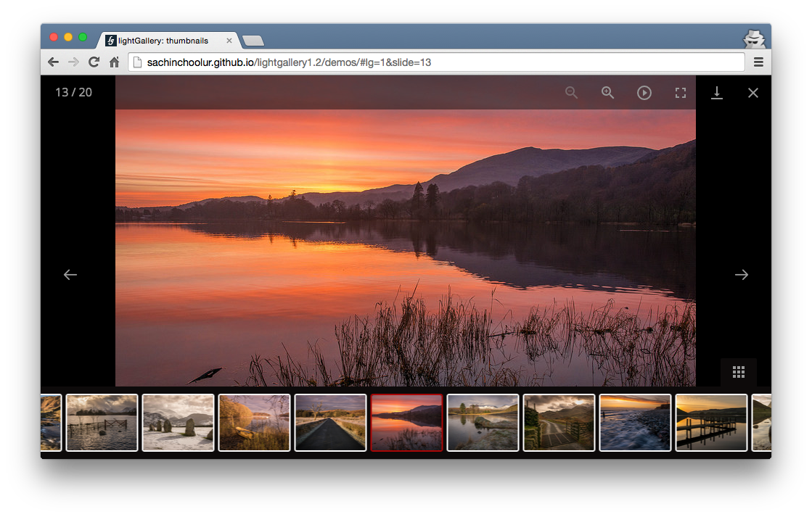Open the Chrome hamburger menu
Image resolution: width=812 pixels, height=517 pixels.
point(758,62)
